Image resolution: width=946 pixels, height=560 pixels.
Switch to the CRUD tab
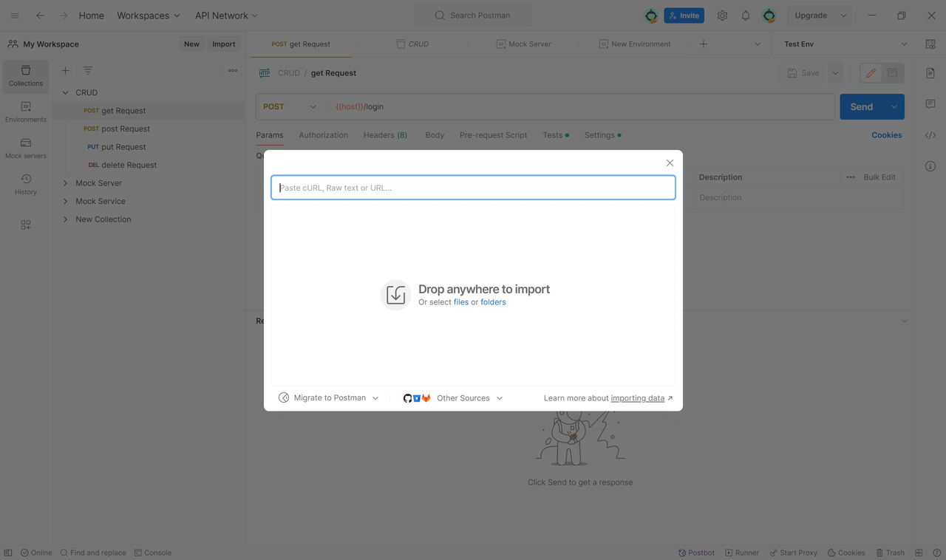tap(412, 44)
